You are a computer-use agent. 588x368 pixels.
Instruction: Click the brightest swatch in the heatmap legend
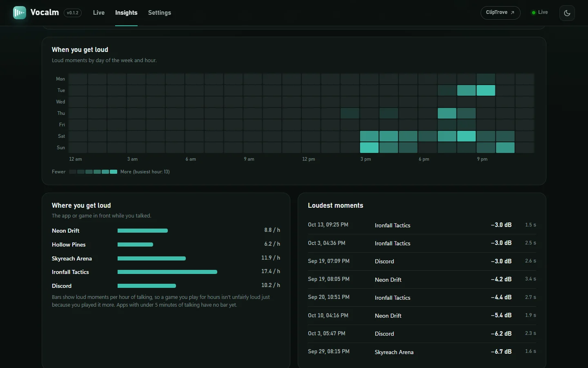click(114, 172)
